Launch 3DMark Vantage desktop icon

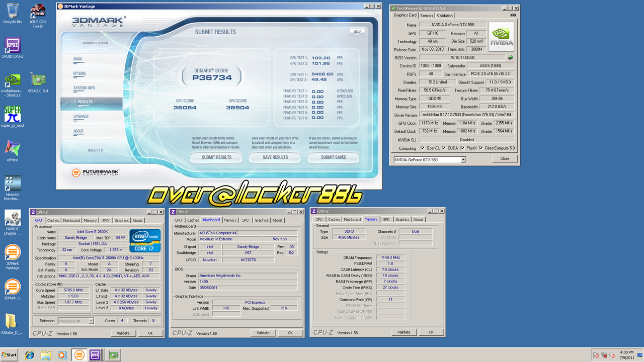(13, 257)
